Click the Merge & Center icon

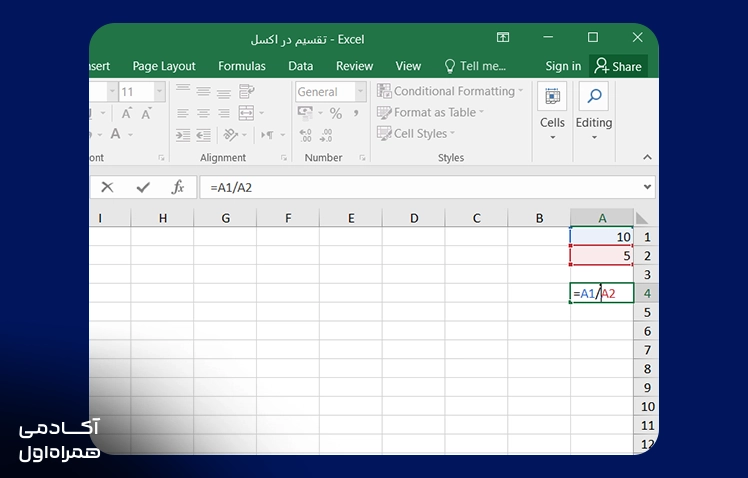[x=246, y=113]
